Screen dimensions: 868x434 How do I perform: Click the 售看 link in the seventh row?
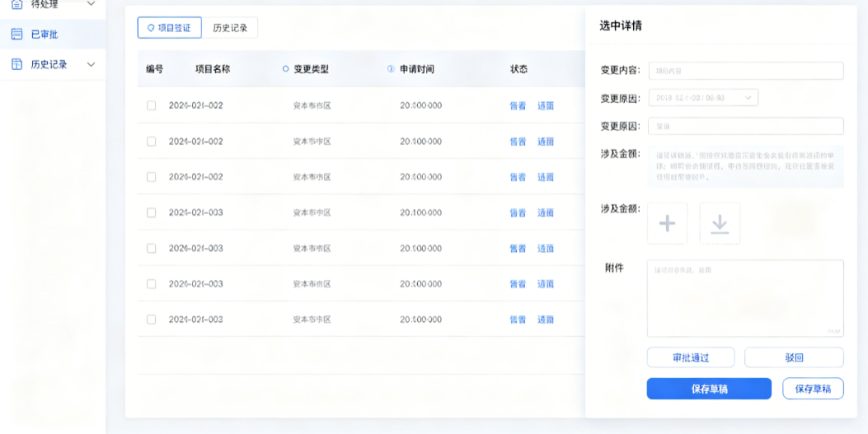518,320
